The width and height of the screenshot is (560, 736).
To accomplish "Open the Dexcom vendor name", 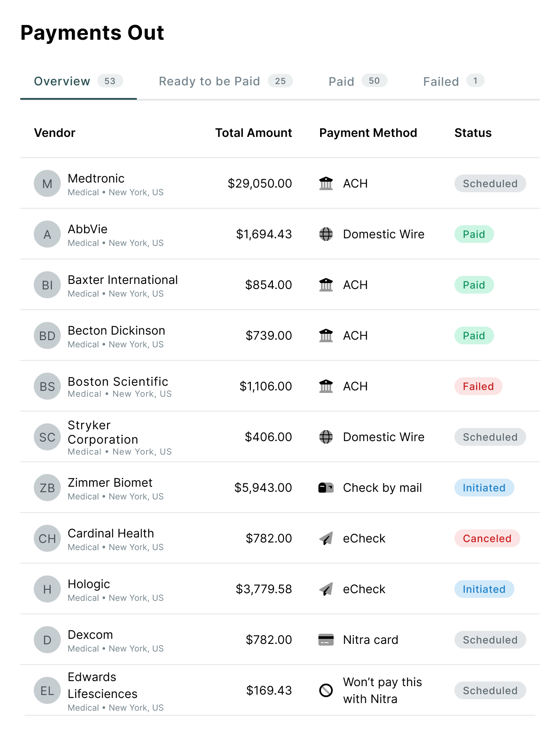I will pos(90,635).
